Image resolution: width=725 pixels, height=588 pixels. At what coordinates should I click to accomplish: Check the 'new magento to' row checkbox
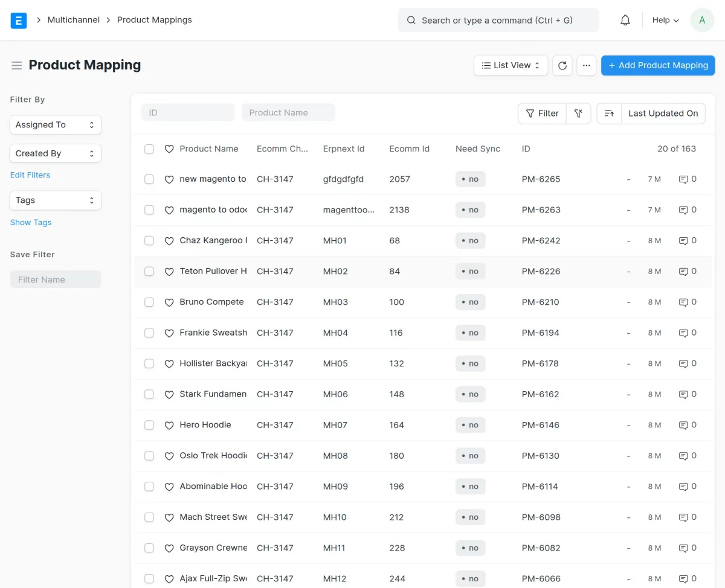(x=149, y=179)
